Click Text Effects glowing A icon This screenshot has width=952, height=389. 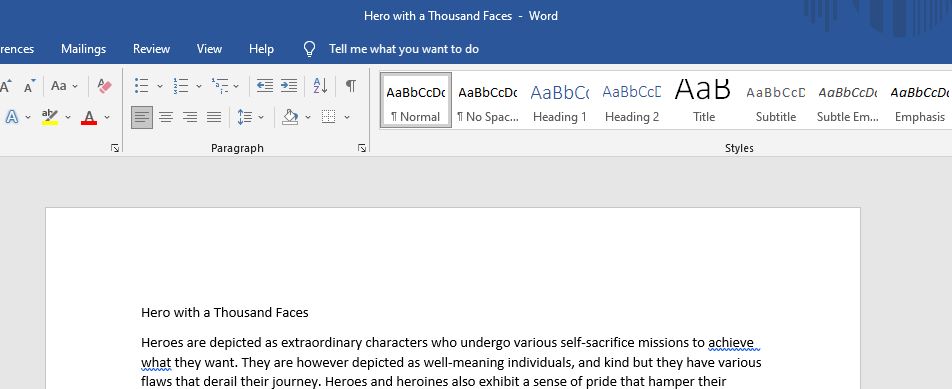[x=12, y=117]
